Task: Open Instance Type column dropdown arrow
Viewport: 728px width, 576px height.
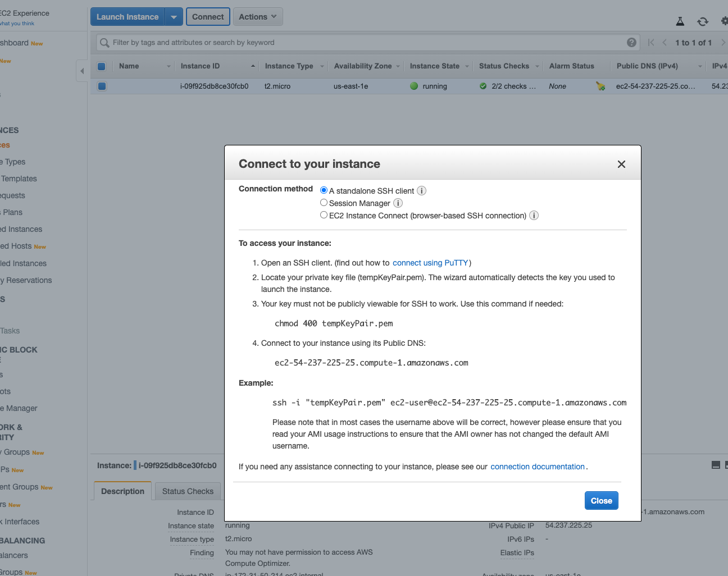Action: (322, 66)
